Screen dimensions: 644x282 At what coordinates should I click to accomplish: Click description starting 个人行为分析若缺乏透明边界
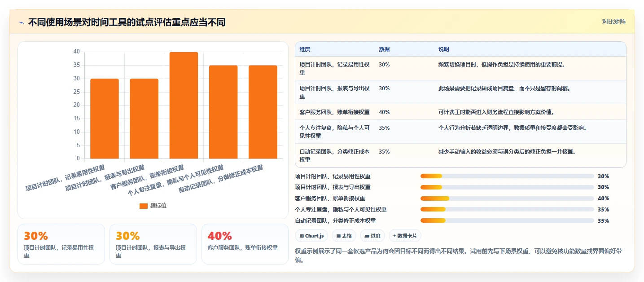coord(513,128)
